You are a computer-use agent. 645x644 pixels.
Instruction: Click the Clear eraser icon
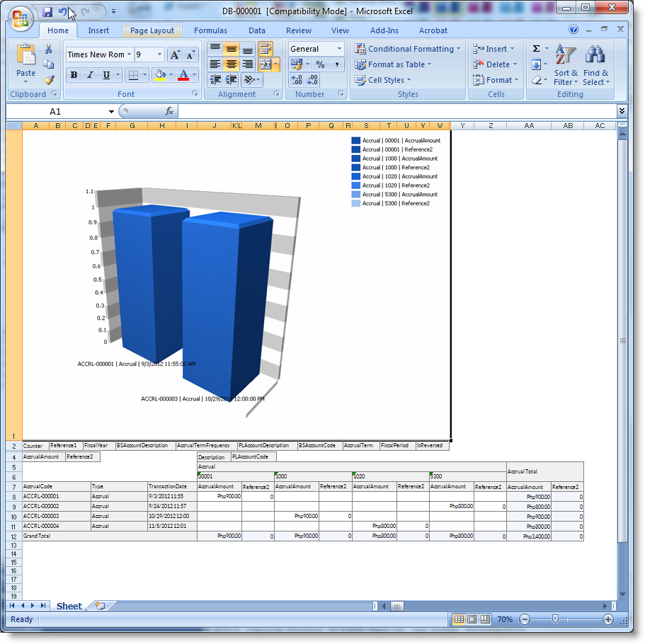(x=537, y=80)
